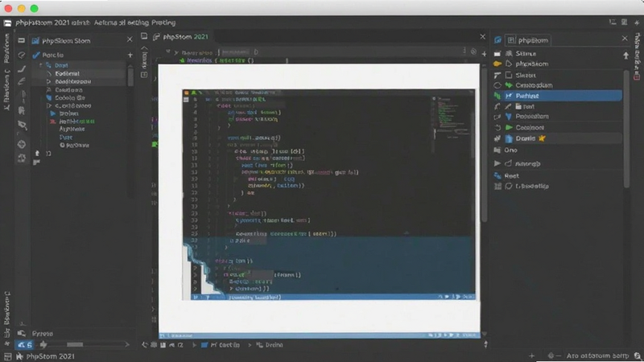The height and width of the screenshot is (362, 644).
Task: Click the topmost rectangle icon in left tool strip
Action: click(22, 41)
